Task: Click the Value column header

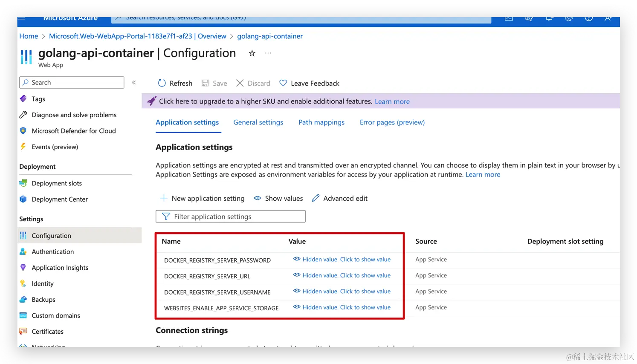Action: click(x=297, y=241)
